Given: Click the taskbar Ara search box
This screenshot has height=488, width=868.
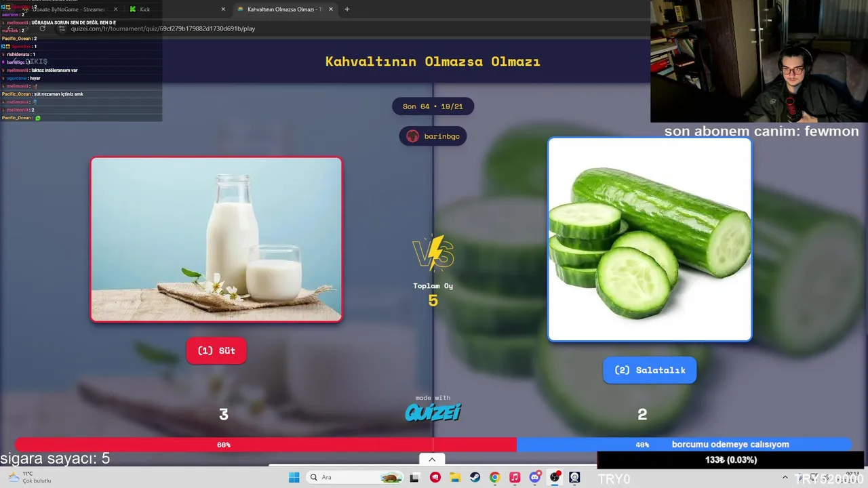Looking at the screenshot, I should click(354, 477).
